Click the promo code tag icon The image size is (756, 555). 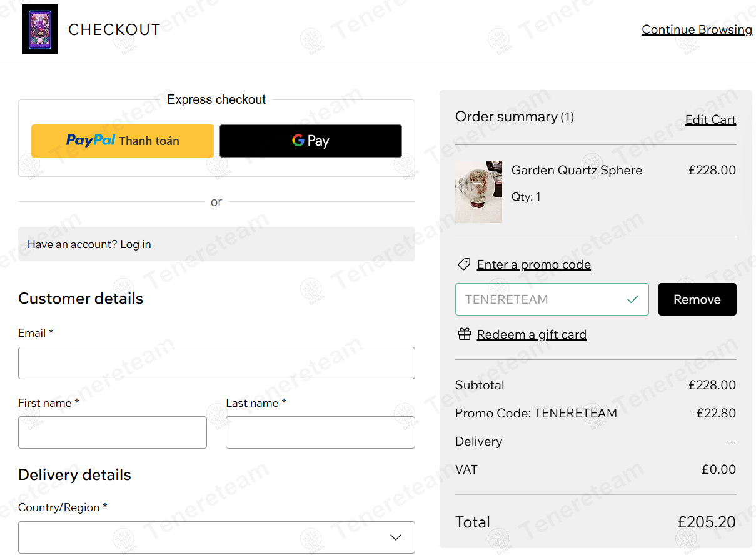[x=464, y=264]
